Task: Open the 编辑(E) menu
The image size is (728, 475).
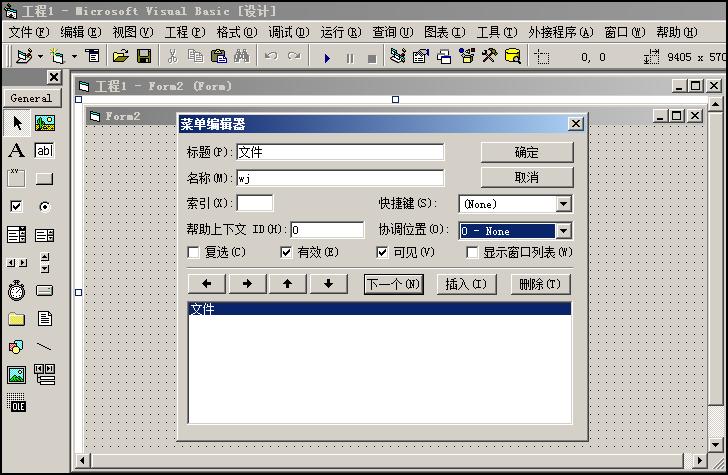Action: tap(81, 32)
